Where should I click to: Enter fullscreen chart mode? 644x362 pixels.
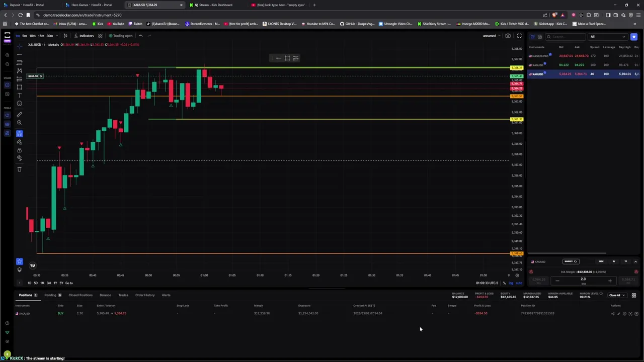[519, 36]
